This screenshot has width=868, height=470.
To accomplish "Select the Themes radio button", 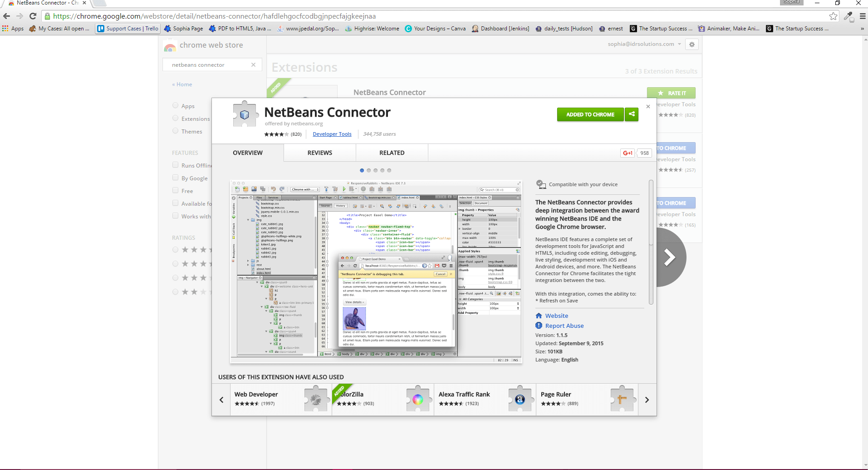I will pyautogui.click(x=176, y=131).
